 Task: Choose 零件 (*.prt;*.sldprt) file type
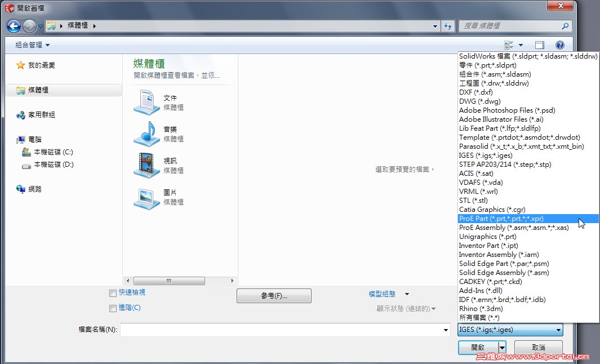[528, 65]
